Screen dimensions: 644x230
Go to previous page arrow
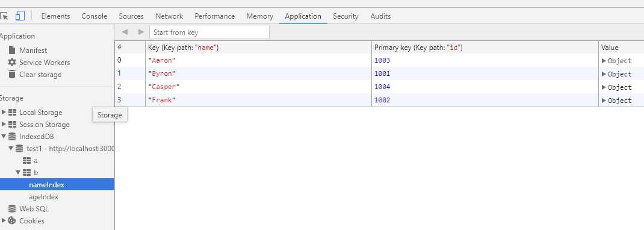pyautogui.click(x=125, y=32)
